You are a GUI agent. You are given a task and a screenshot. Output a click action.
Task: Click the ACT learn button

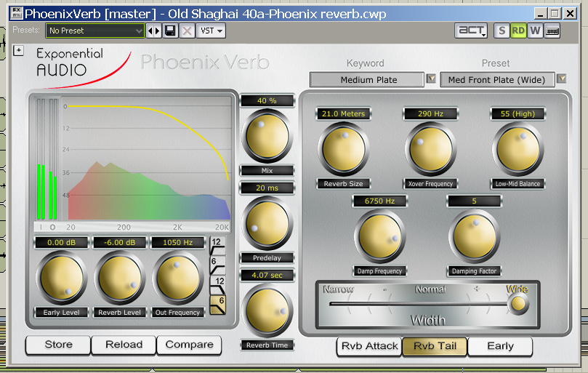(471, 31)
